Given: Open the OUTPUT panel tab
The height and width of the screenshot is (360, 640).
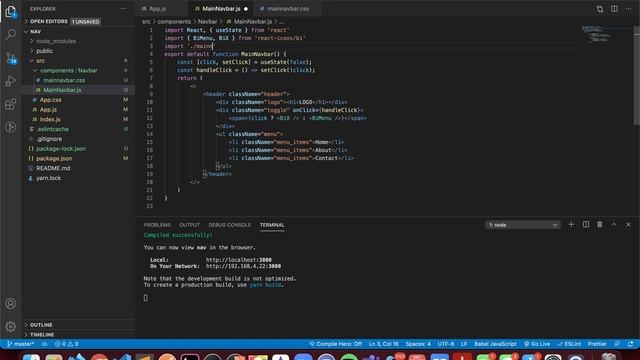Looking at the screenshot, I should coord(189,225).
